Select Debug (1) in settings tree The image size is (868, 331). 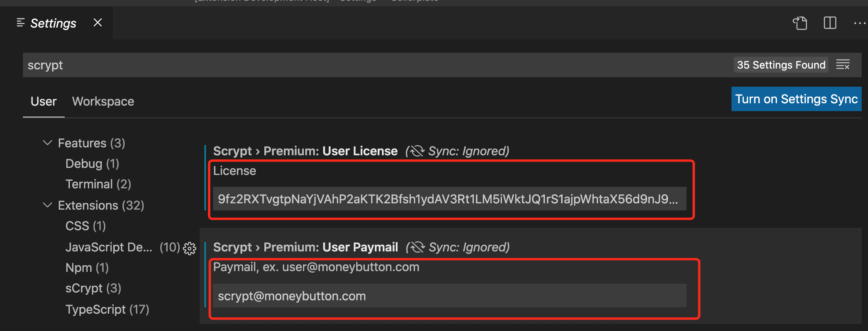click(x=92, y=164)
